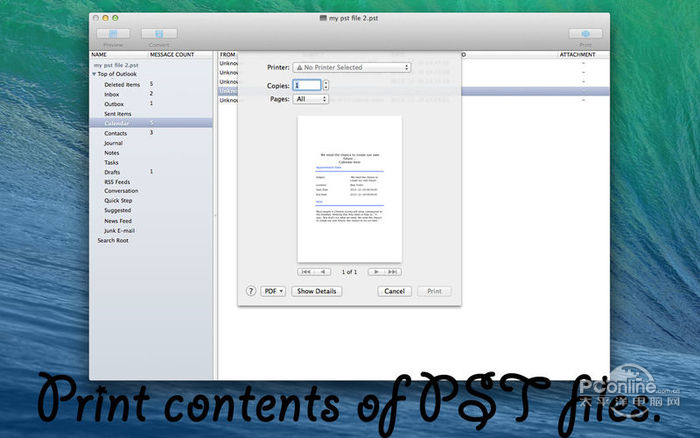
Task: Select the Tasks folder
Action: point(112,163)
